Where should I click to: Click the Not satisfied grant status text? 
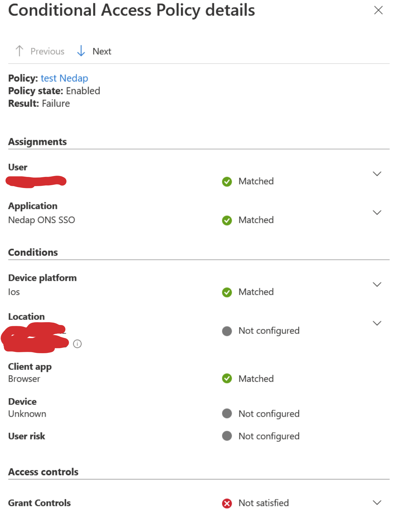(264, 503)
